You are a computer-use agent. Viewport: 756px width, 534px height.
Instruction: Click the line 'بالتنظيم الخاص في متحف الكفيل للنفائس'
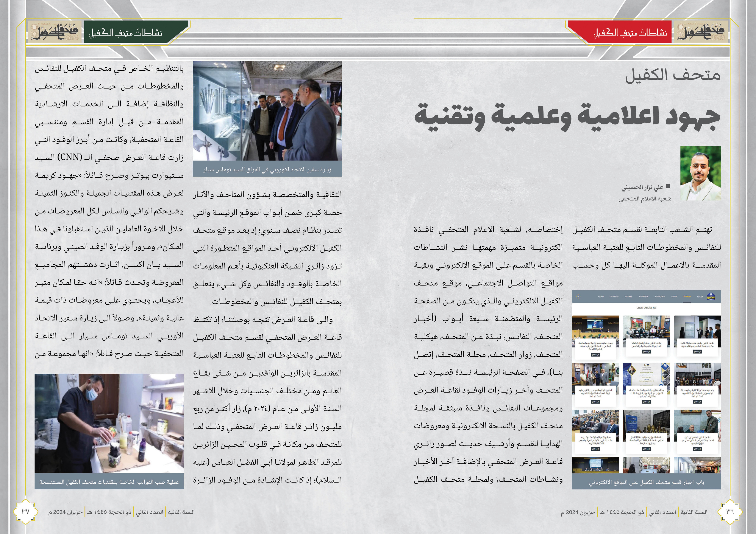(109, 68)
